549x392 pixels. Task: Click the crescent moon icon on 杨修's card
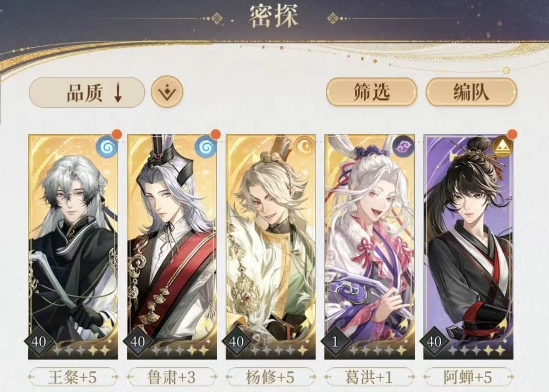[304, 147]
